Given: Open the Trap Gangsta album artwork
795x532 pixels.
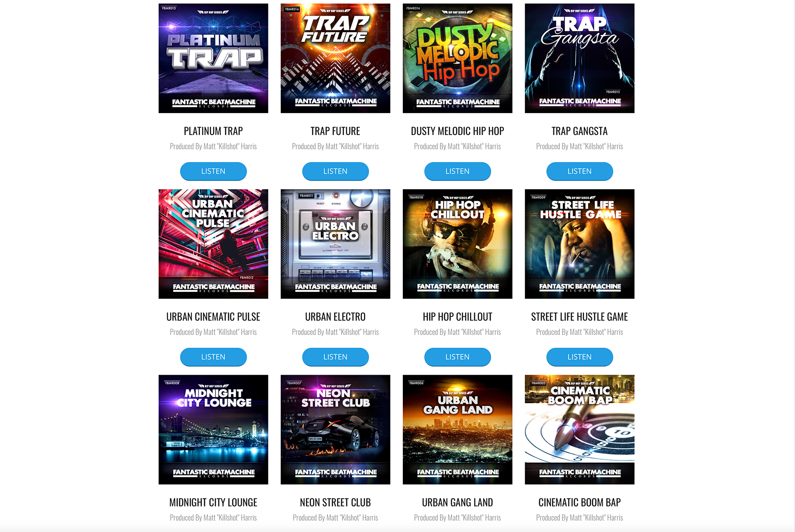Looking at the screenshot, I should pyautogui.click(x=580, y=58).
